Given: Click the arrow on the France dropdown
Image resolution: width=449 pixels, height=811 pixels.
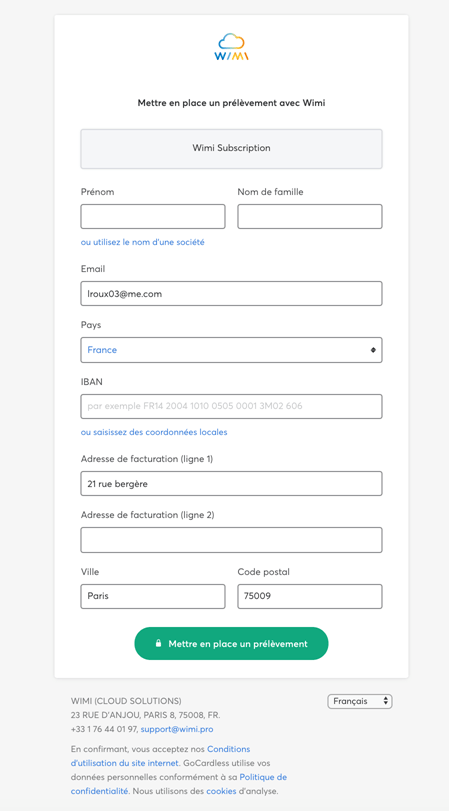Looking at the screenshot, I should (x=373, y=350).
